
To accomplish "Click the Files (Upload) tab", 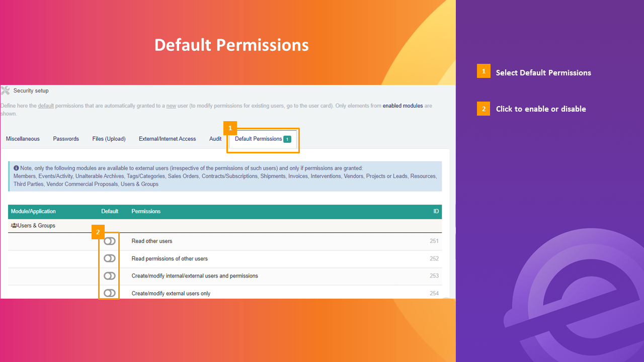I will point(109,139).
